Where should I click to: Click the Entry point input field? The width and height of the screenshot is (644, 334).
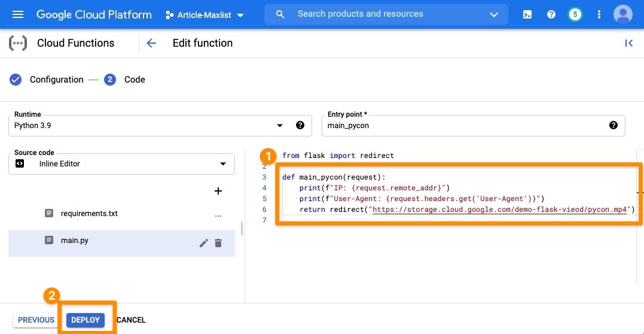tap(465, 126)
